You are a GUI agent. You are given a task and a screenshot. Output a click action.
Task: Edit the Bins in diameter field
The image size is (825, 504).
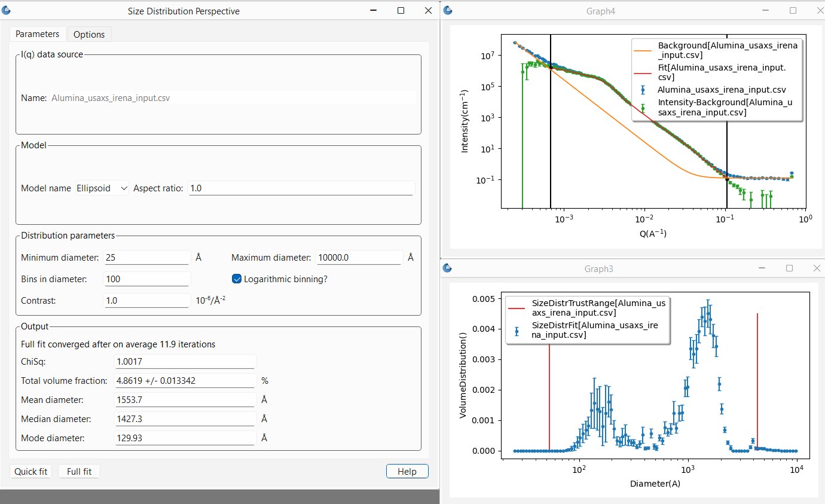point(147,279)
